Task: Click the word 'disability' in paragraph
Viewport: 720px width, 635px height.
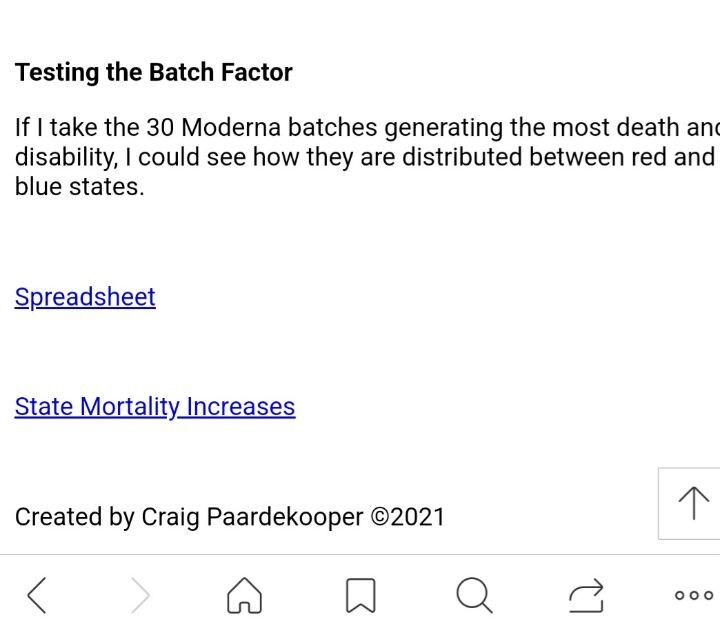Action: coord(66,157)
